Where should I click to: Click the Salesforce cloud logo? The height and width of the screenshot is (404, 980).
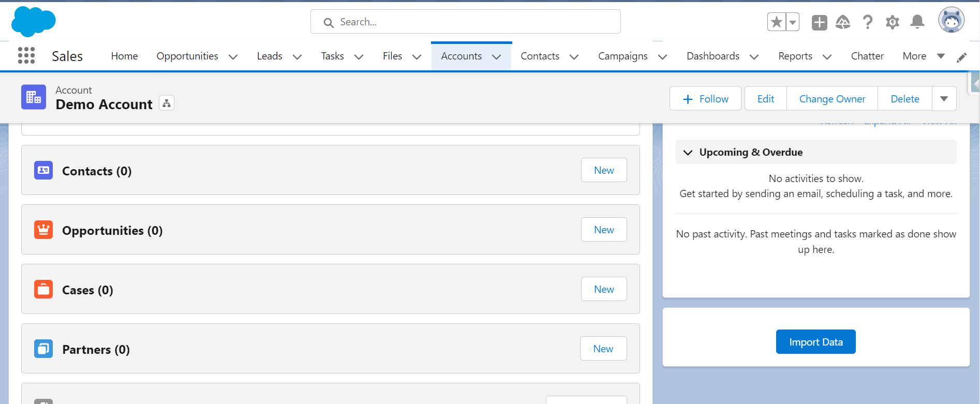tap(34, 21)
